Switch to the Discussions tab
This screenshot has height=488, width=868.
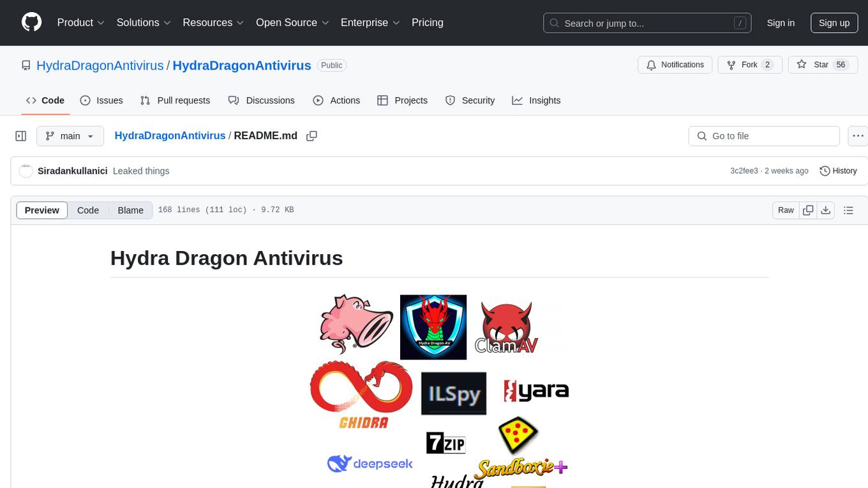[x=262, y=100]
